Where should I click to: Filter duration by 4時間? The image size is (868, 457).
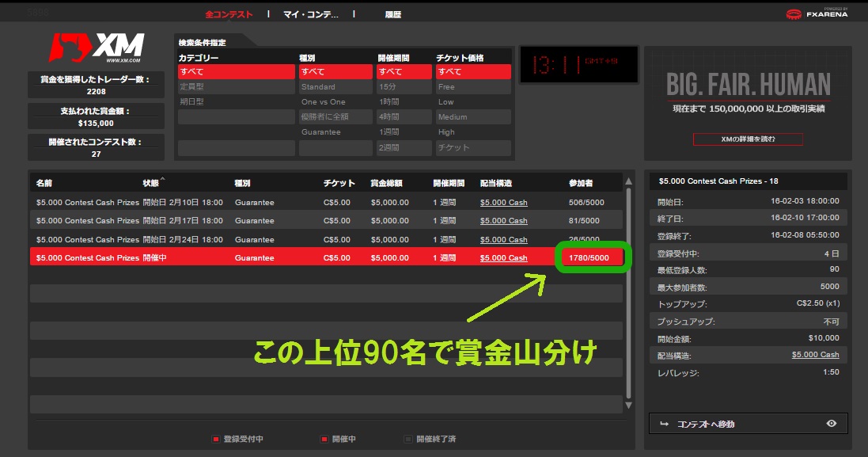404,117
